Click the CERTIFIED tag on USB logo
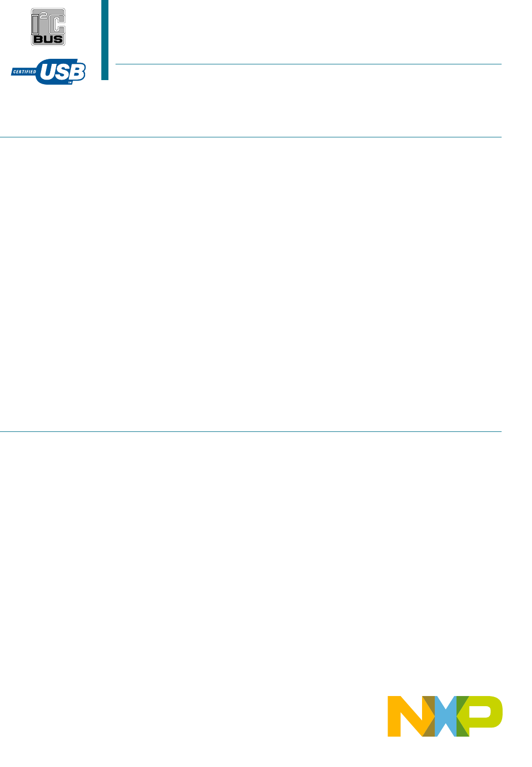Image resolution: width=532 pixels, height=767 pixels. tap(24, 72)
